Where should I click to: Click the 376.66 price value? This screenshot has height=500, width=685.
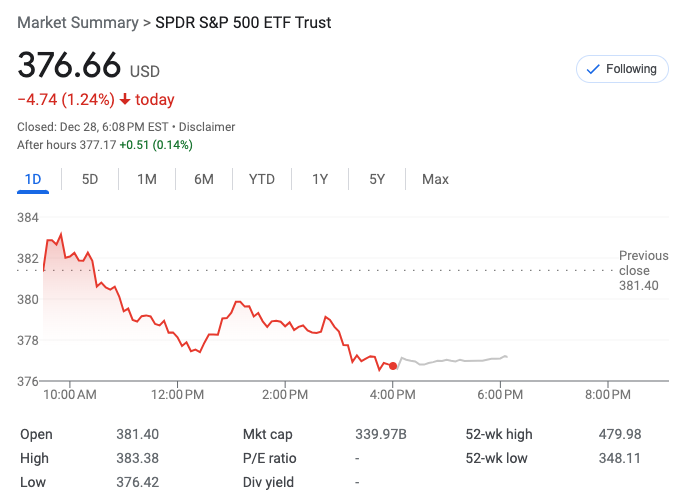(x=68, y=66)
